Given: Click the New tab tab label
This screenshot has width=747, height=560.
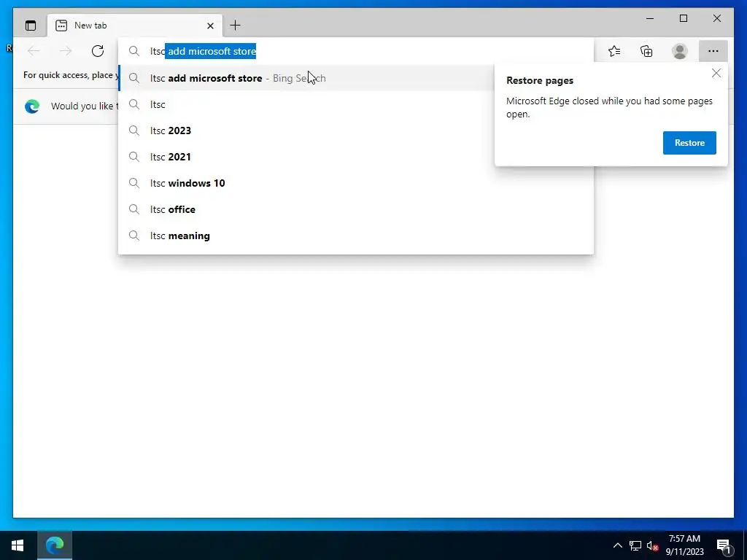Looking at the screenshot, I should pyautogui.click(x=90, y=26).
